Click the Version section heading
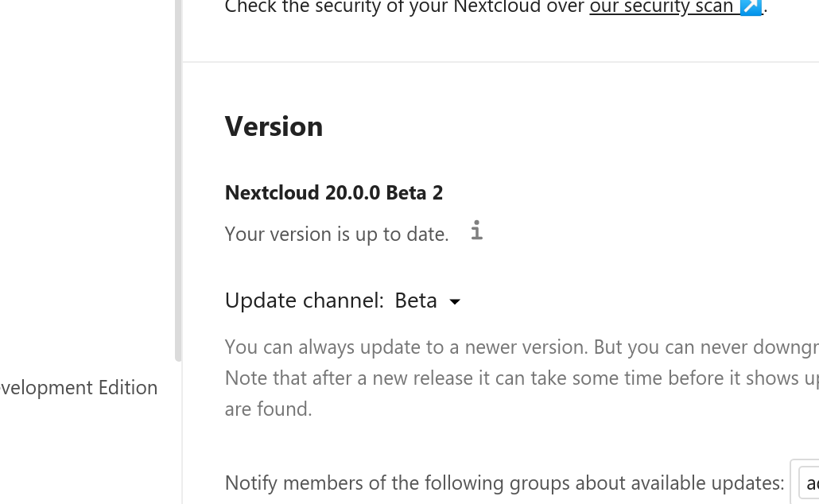Screen dimensions: 819x504 [274, 126]
